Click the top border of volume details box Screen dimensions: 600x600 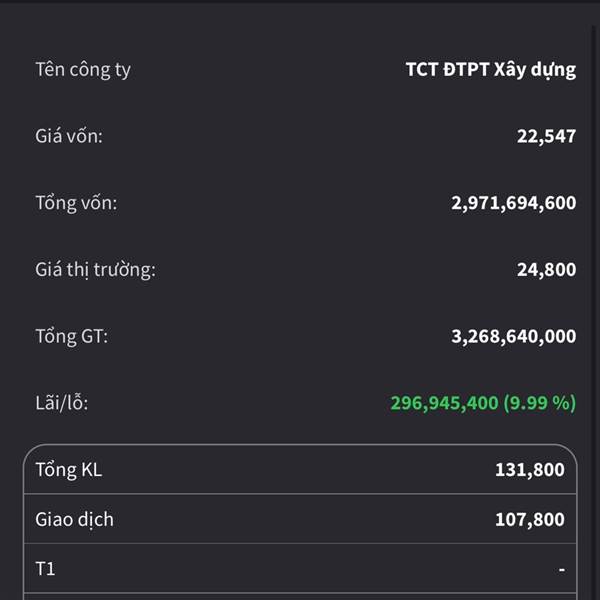pyautogui.click(x=300, y=445)
